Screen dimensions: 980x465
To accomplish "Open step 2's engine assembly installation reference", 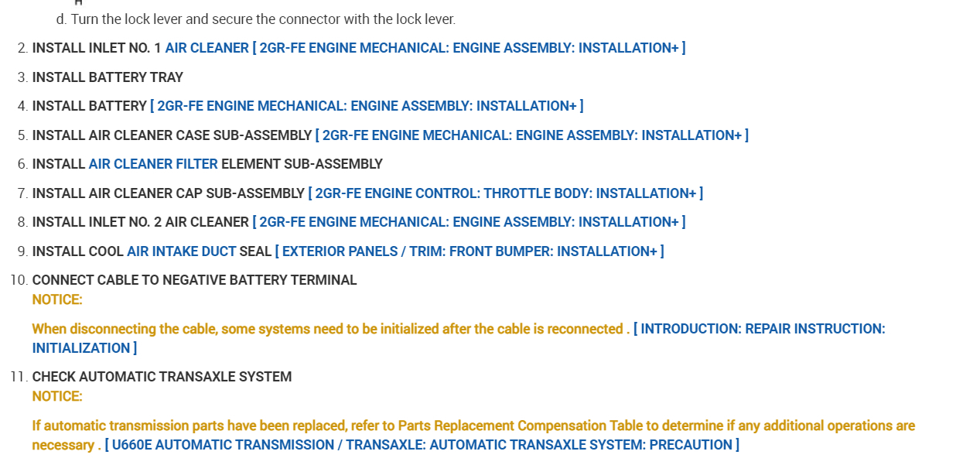I will click(469, 48).
